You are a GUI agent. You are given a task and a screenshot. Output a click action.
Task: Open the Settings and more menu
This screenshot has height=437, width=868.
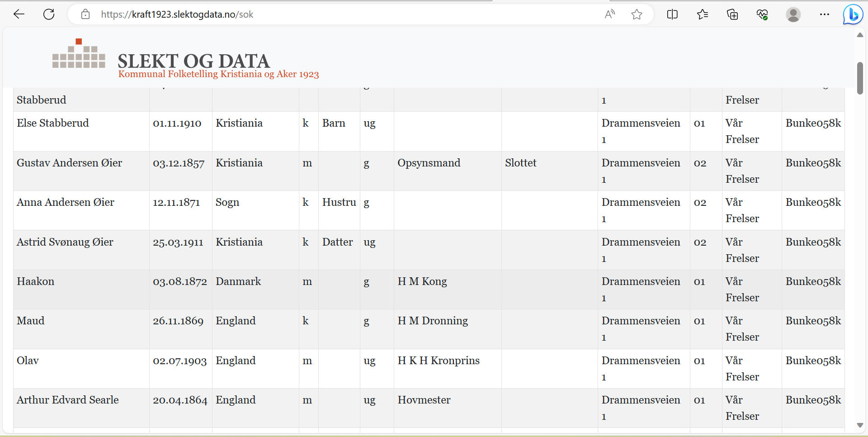[x=824, y=14]
